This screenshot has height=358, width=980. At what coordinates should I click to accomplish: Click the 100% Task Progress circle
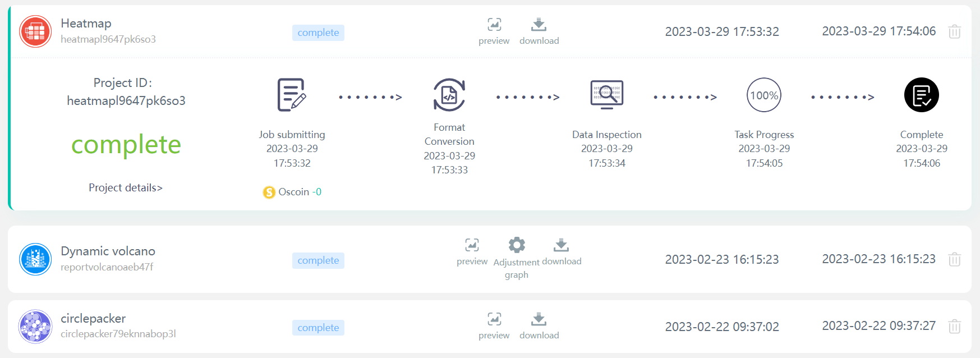pos(764,95)
